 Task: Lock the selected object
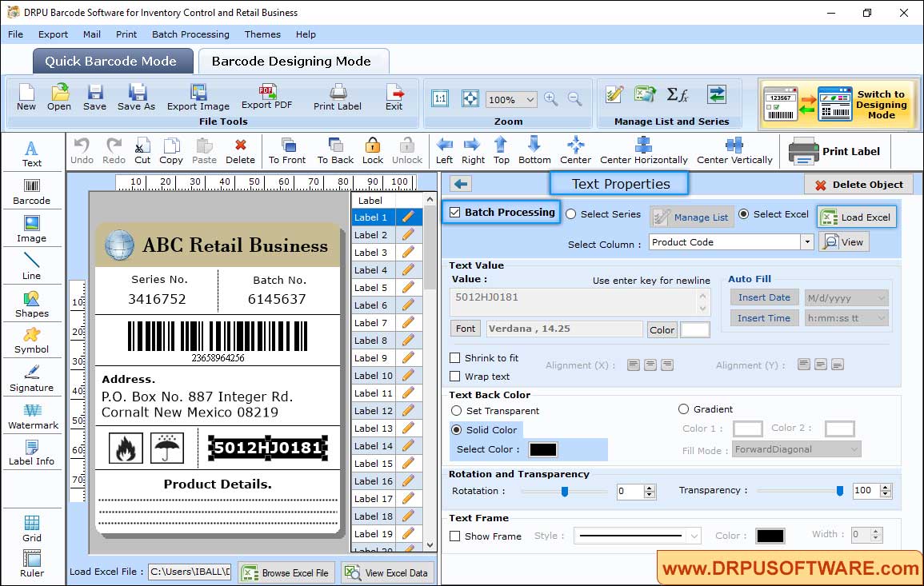pyautogui.click(x=373, y=151)
